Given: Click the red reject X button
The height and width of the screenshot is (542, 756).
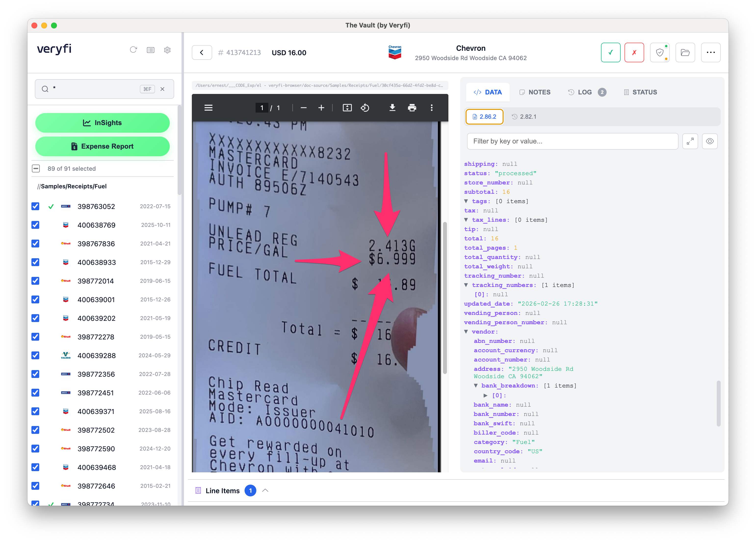Looking at the screenshot, I should click(634, 52).
